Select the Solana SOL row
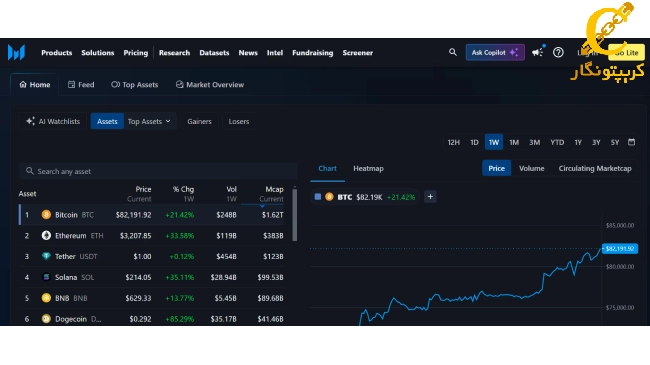Viewport: 650px width, 365px height. click(152, 277)
